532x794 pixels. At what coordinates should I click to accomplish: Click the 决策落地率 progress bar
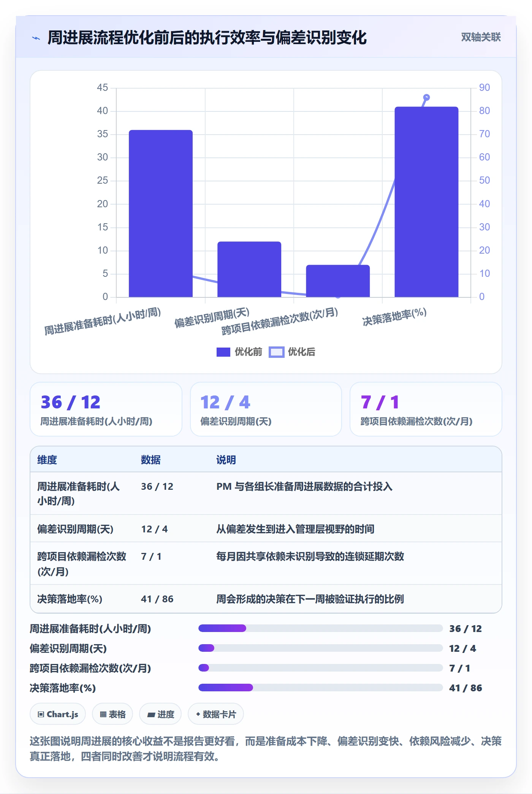point(321,688)
